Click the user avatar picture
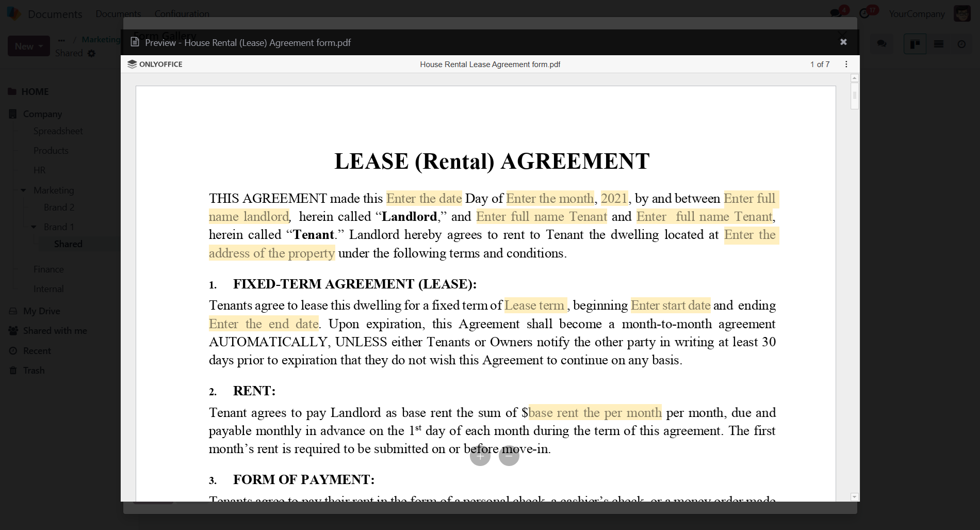Image resolution: width=980 pixels, height=530 pixels. (962, 14)
